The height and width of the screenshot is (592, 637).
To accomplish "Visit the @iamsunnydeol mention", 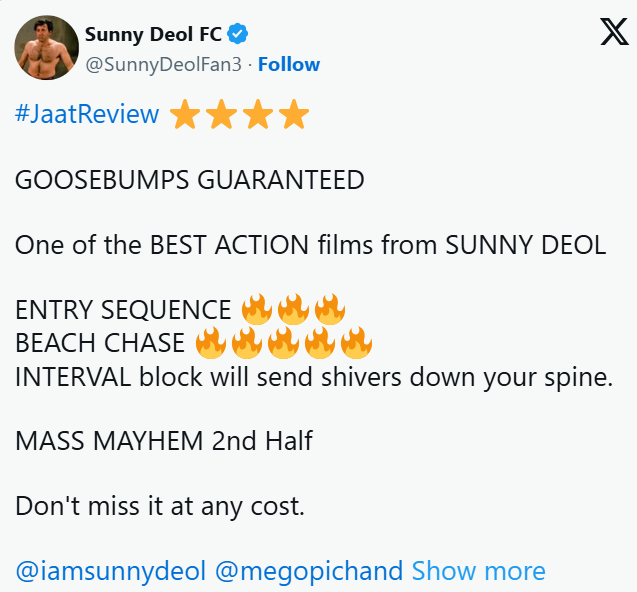I will (x=110, y=571).
